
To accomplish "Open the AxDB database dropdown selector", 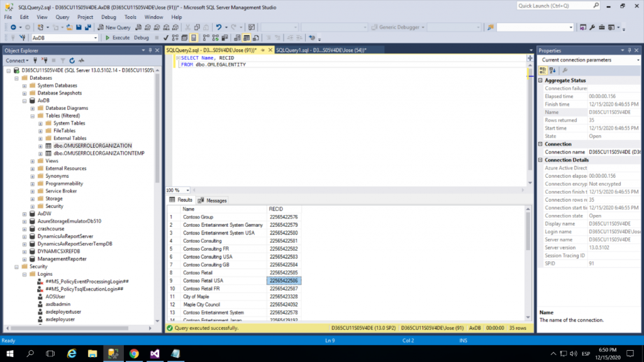I will pyautogui.click(x=95, y=38).
